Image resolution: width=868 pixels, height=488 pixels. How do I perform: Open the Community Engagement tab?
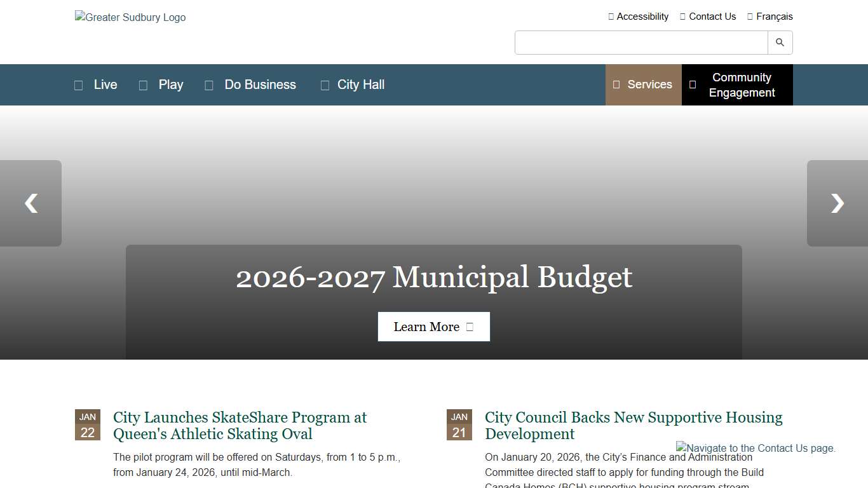pos(737,85)
